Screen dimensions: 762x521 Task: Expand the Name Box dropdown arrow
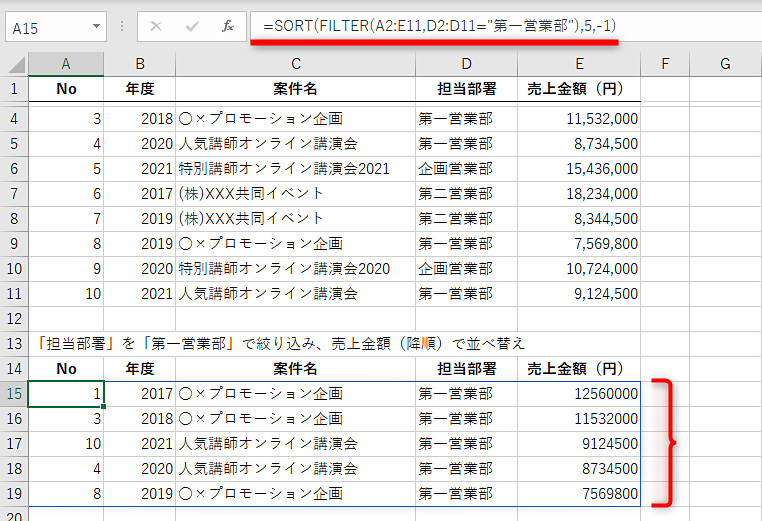[x=96, y=26]
